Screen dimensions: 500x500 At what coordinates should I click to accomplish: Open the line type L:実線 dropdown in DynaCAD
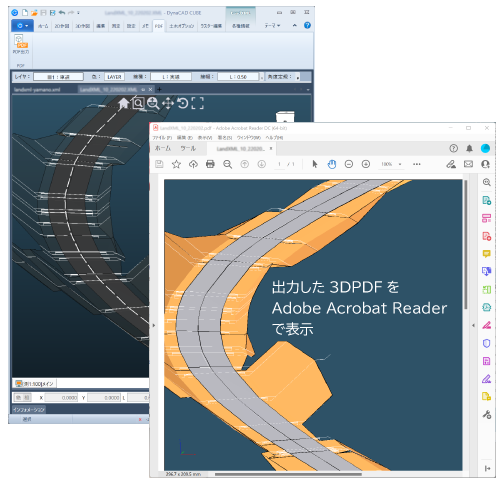pyautogui.click(x=171, y=77)
